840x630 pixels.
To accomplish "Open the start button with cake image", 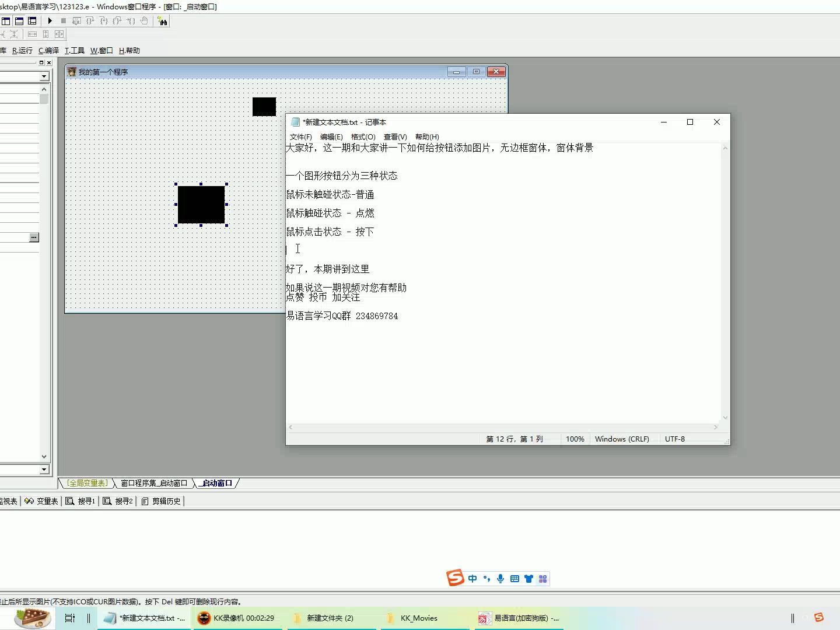I will [x=33, y=617].
